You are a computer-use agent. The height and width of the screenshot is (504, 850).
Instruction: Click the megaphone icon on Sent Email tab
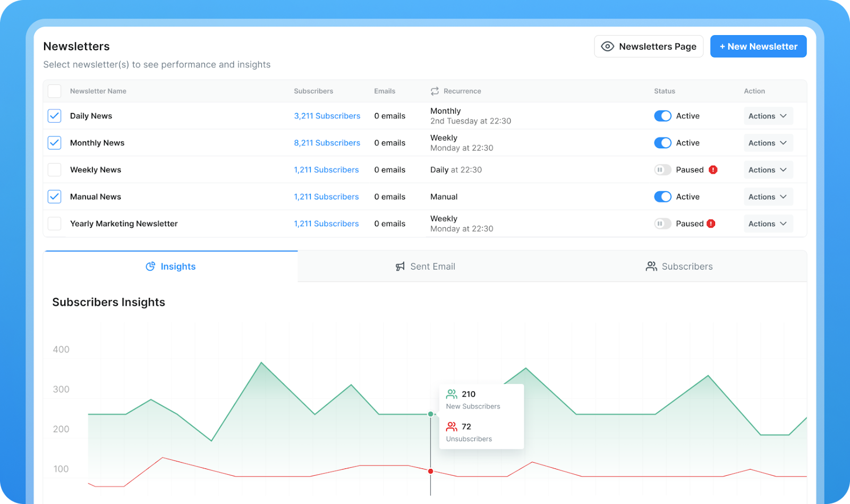[400, 267]
